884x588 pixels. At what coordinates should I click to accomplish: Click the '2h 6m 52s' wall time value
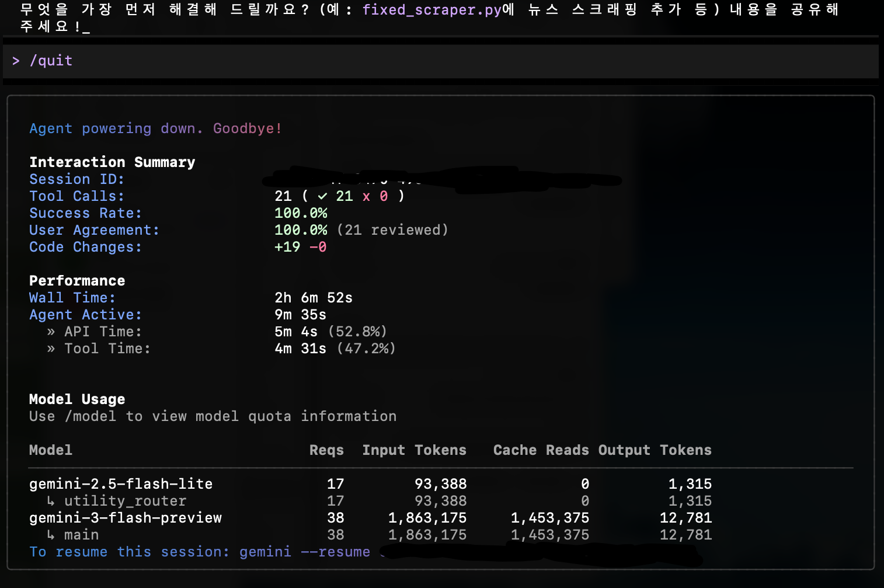(x=314, y=298)
